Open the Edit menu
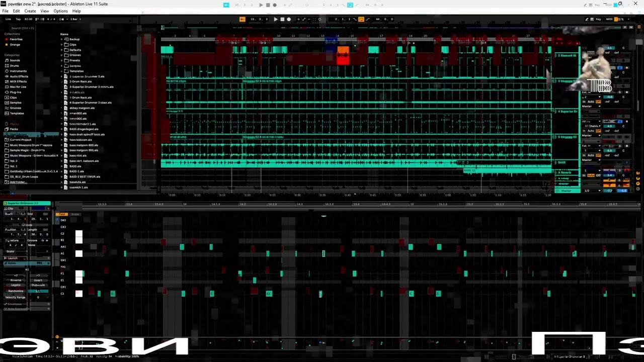This screenshot has height=362, width=644. coord(17,11)
